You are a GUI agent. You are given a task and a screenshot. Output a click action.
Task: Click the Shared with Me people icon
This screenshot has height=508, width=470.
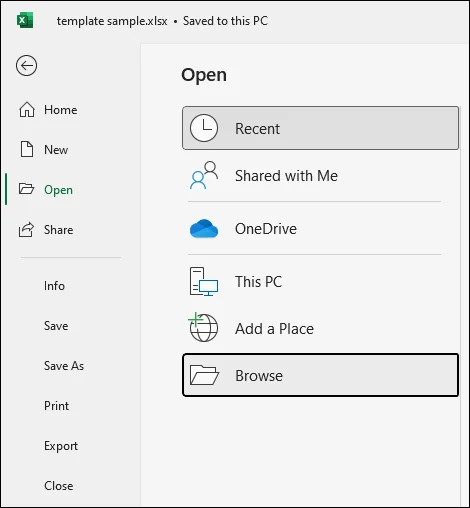point(204,175)
